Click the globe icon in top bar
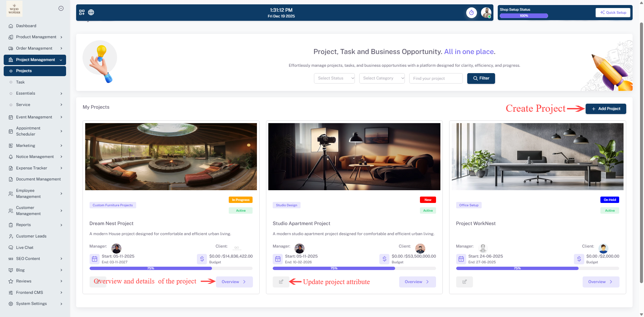Viewport: 644px width, 317px height. click(91, 12)
